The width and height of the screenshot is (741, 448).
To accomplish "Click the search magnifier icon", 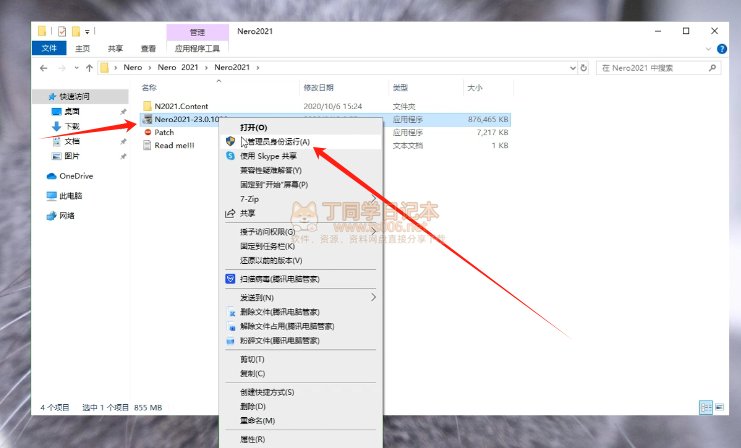I will (713, 68).
